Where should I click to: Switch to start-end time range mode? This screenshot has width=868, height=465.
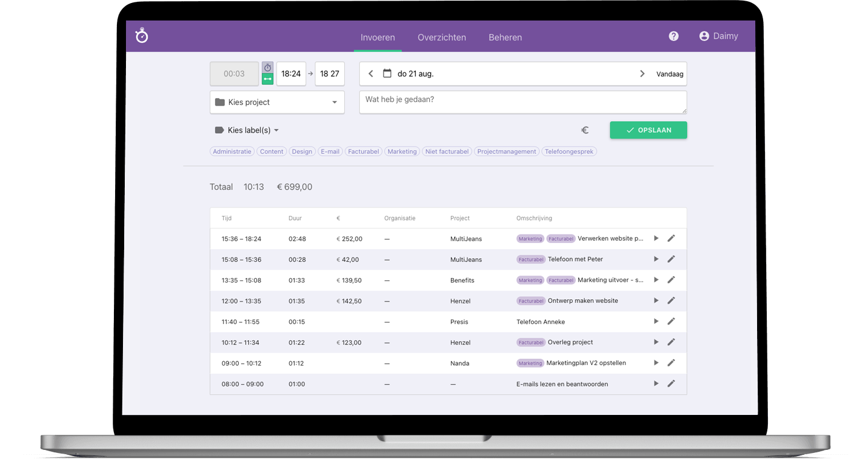268,79
